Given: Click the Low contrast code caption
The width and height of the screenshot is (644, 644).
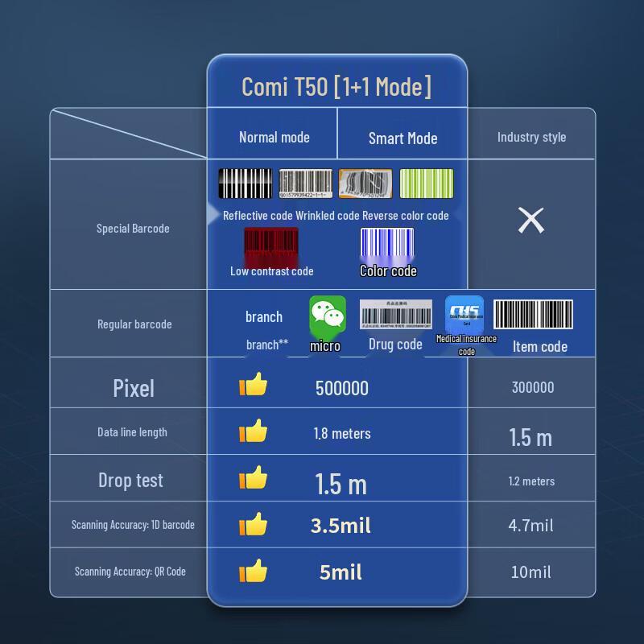Looking at the screenshot, I should [x=272, y=271].
